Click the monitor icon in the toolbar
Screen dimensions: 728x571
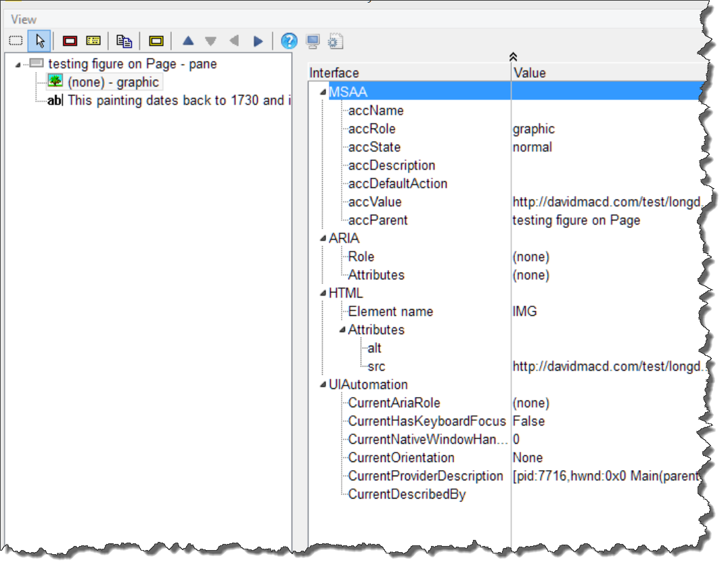313,41
